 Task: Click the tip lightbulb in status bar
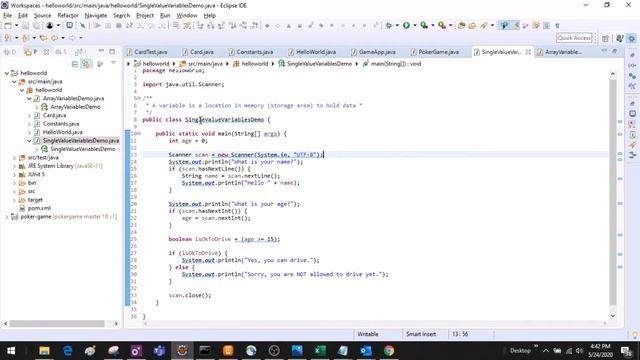635,335
